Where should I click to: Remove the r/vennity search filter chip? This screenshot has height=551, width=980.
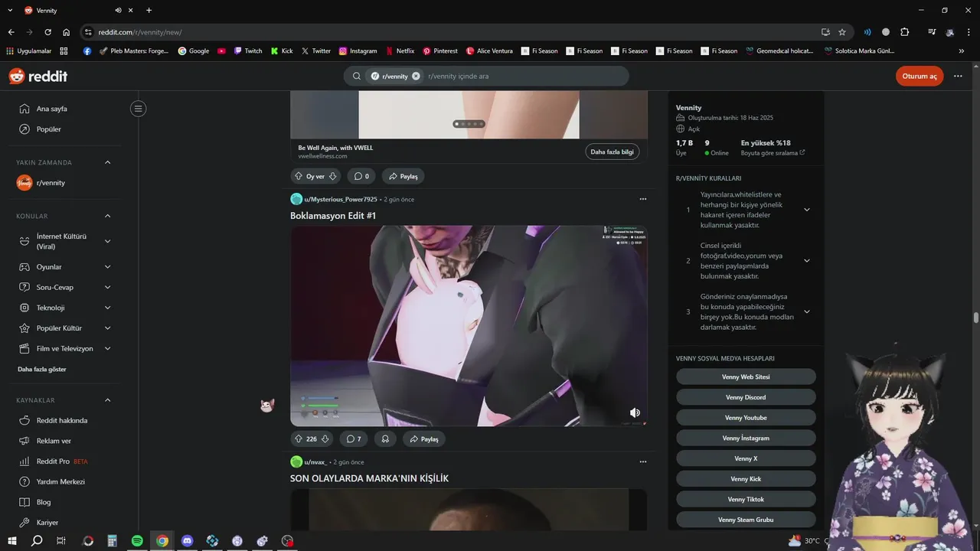coord(416,77)
